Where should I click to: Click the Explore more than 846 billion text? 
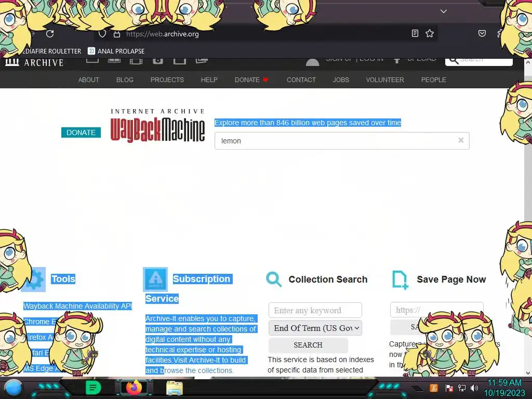308,123
